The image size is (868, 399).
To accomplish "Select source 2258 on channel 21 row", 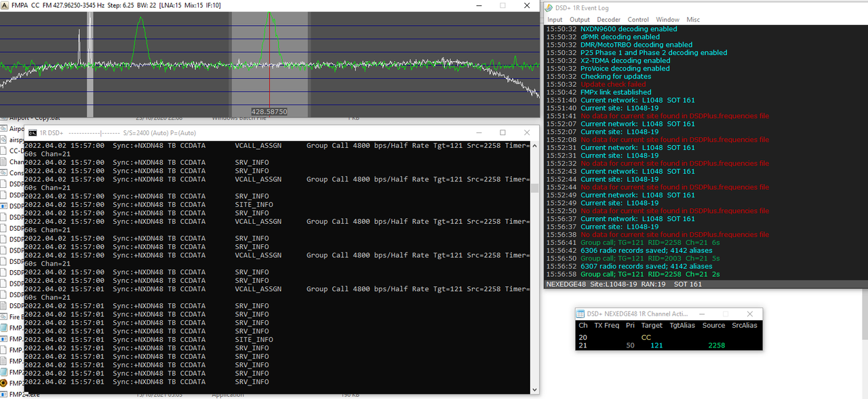I will [x=716, y=346].
